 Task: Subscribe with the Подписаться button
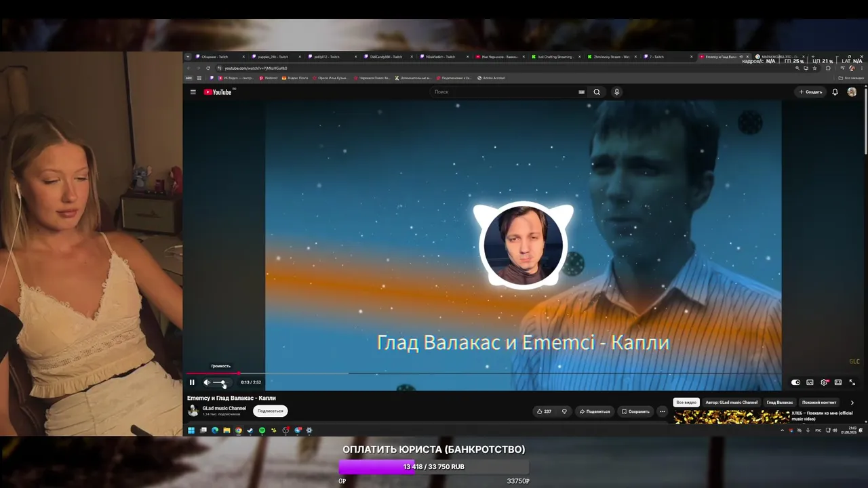pyautogui.click(x=271, y=411)
